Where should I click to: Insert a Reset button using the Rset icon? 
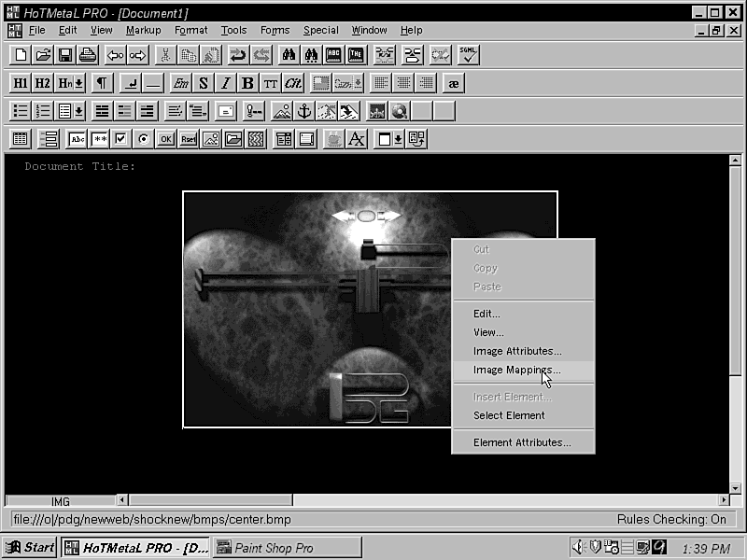tap(189, 139)
